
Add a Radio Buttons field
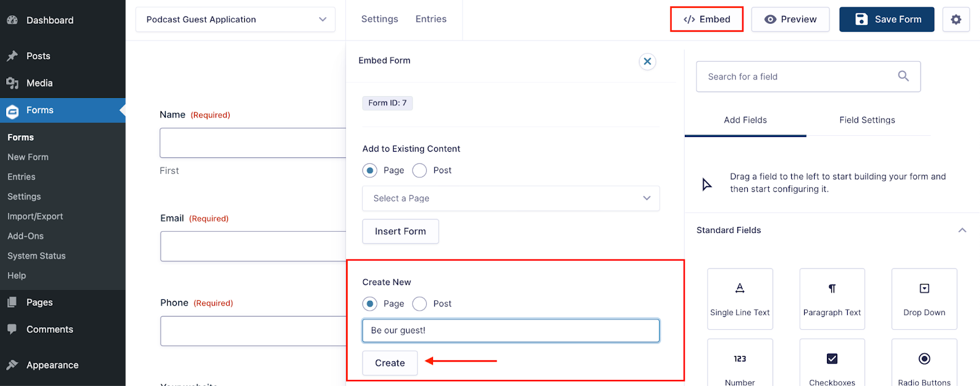click(x=924, y=363)
